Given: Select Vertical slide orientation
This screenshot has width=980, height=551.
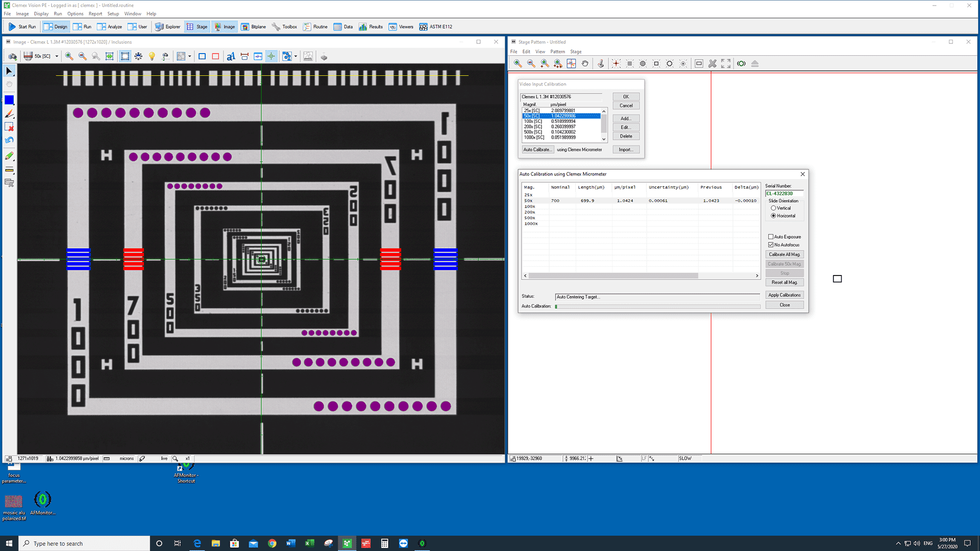Looking at the screenshot, I should pyautogui.click(x=773, y=208).
